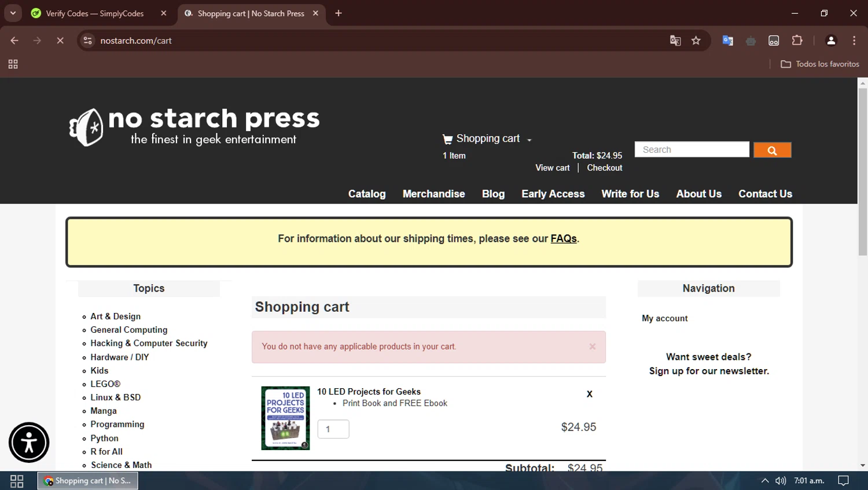
Task: Open Hacking & Computer Security topic
Action: pyautogui.click(x=149, y=343)
